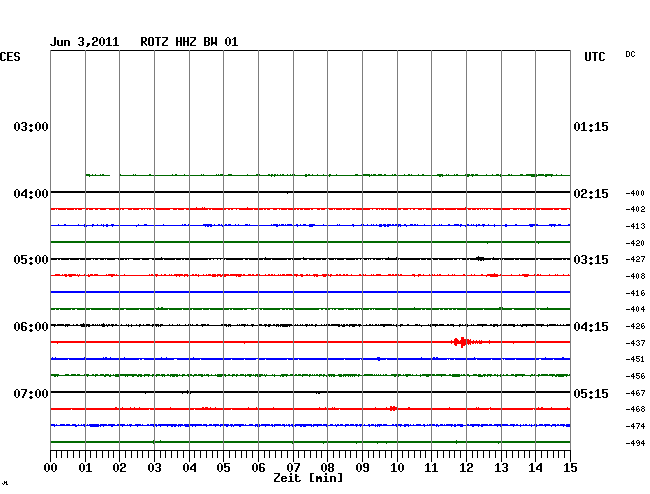
Task: Click minute tick label 00
Action: 51,468
